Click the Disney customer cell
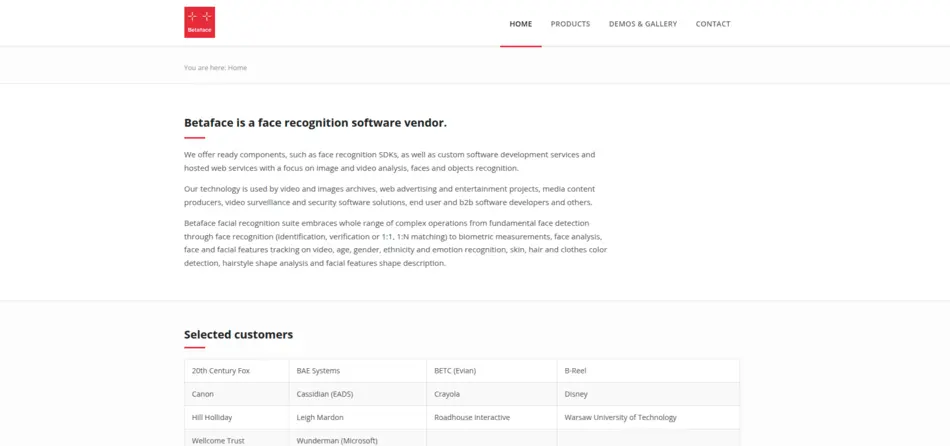 pos(648,394)
